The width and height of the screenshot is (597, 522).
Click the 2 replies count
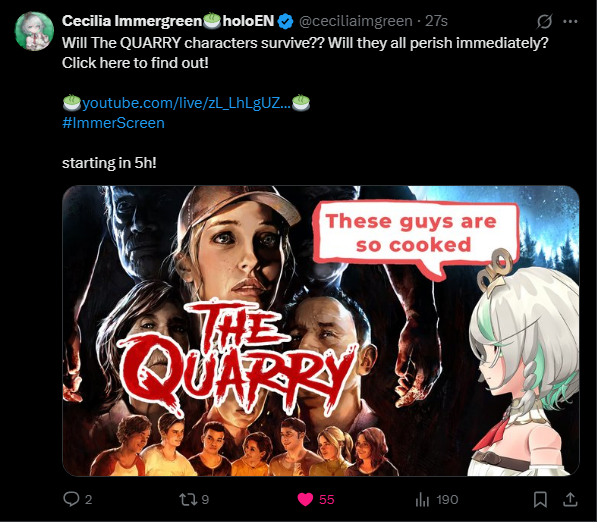tap(88, 500)
